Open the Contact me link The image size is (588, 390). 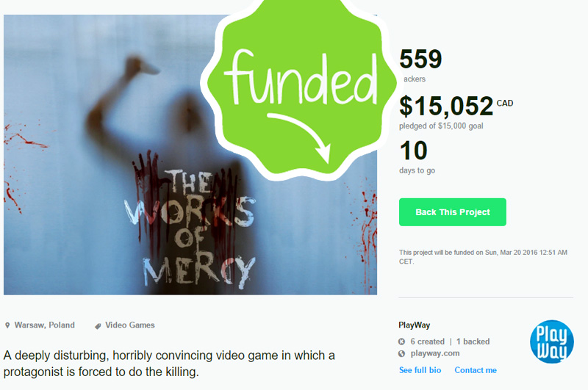[x=476, y=370]
